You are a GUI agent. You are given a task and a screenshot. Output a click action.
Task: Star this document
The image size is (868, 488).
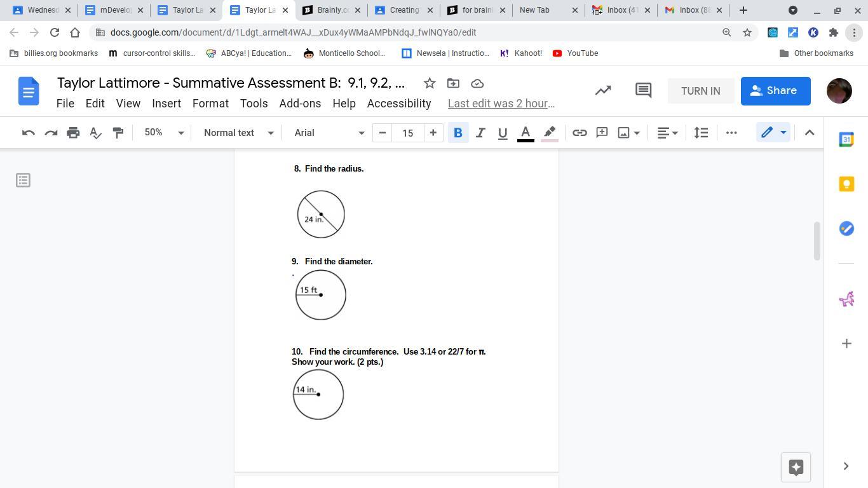click(430, 83)
